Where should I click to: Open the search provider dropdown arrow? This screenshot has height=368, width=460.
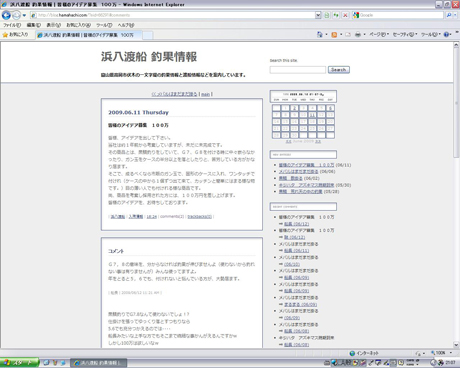click(455, 15)
